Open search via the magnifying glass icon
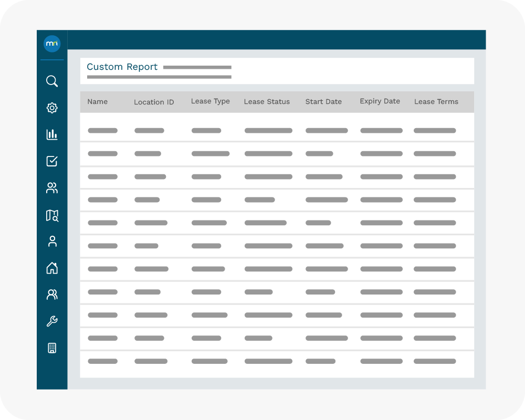Screen dimensions: 525x420 click(x=52, y=81)
